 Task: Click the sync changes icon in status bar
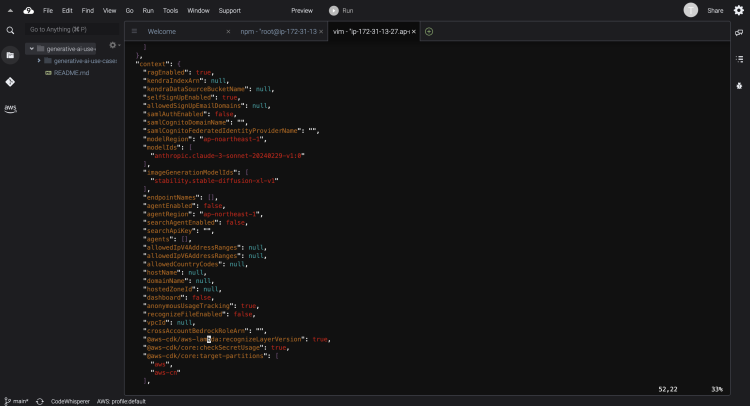point(40,402)
